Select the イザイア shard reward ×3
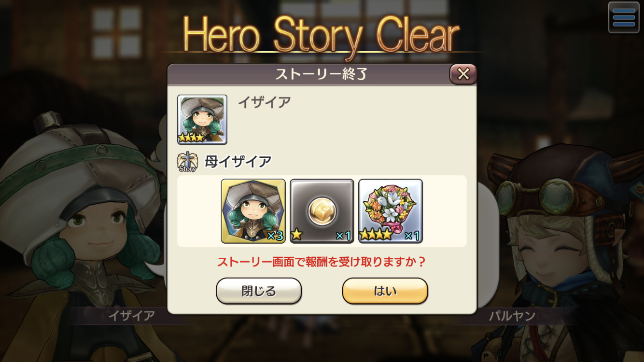Viewport: 644px width, 362px height. click(x=253, y=211)
